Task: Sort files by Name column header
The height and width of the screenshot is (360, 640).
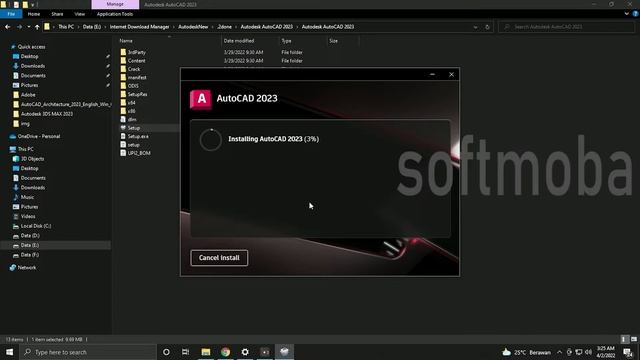Action: pyautogui.click(x=126, y=41)
